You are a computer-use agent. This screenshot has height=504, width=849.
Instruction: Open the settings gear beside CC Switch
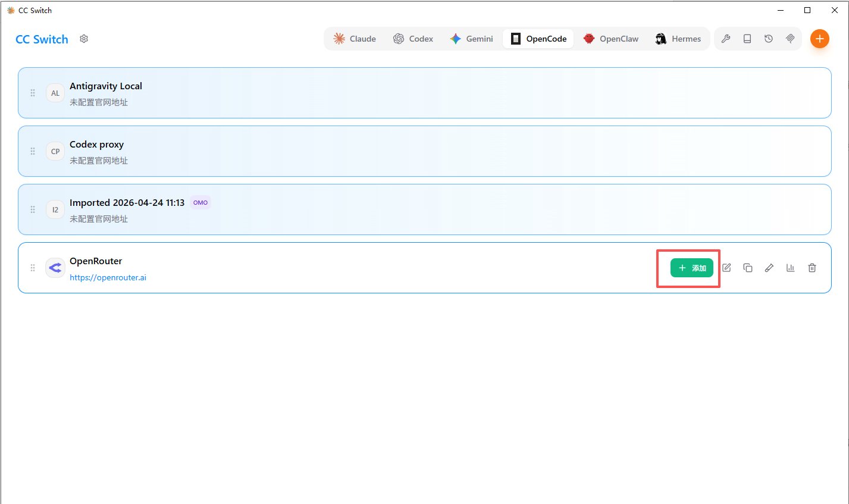coord(84,39)
